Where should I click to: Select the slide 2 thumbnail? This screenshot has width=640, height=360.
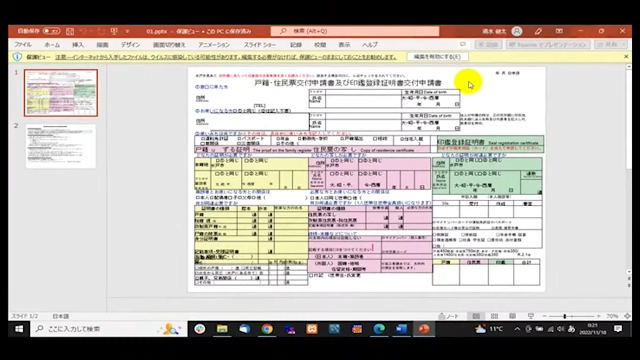pyautogui.click(x=61, y=146)
